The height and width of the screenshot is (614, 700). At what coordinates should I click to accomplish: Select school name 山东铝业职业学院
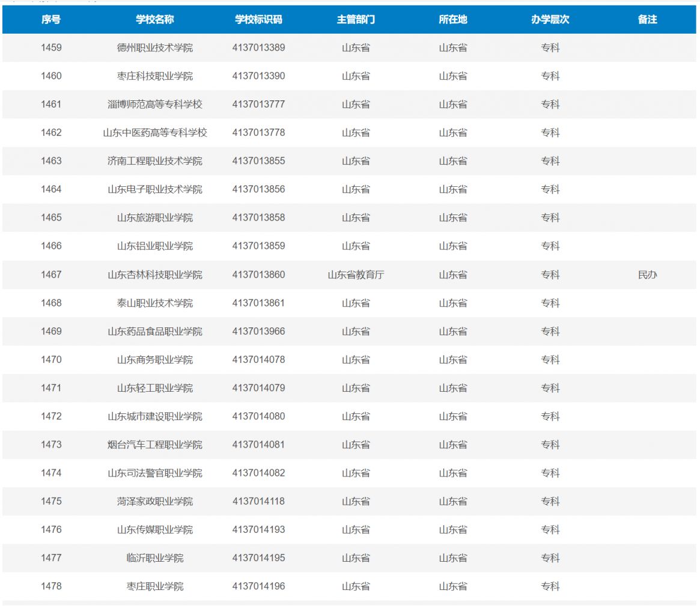click(x=154, y=246)
